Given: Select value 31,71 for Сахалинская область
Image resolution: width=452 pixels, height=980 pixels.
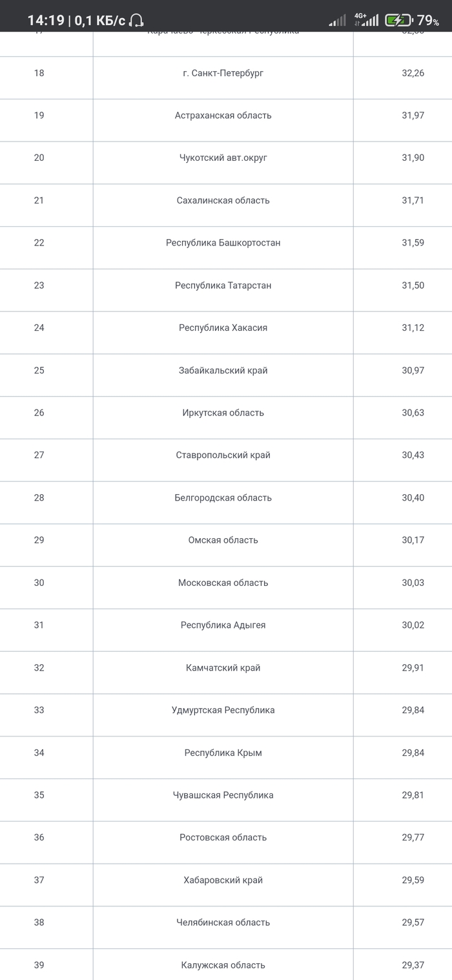Looking at the screenshot, I should 413,200.
